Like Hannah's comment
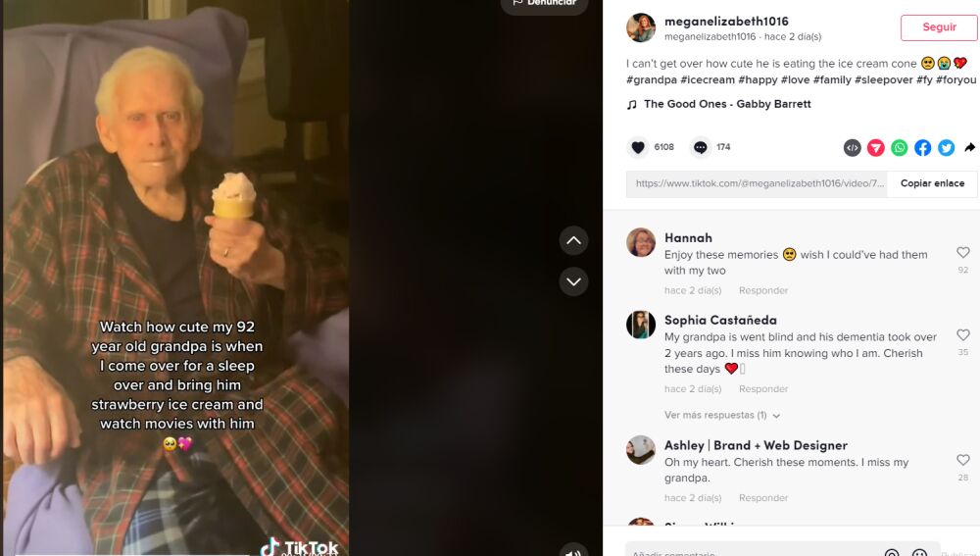Viewport: 980px width, 556px height. 963,252
